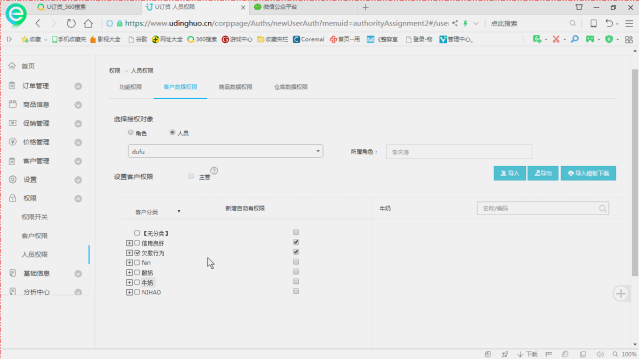Toggle auto-permission checkbox in 信用良好 row
The height and width of the screenshot is (360, 640).
tap(296, 242)
